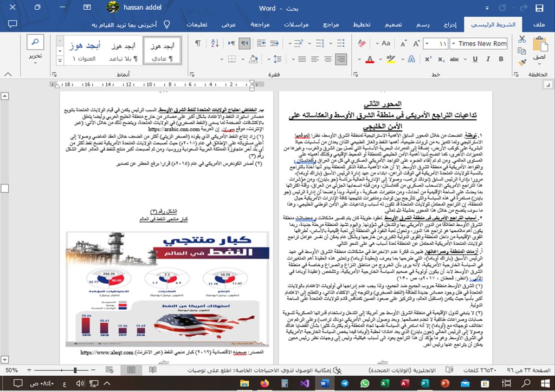Viewport: 555px width, 392px height.
Task: Decrease font size with the shrink font icon
Action: tap(403, 43)
